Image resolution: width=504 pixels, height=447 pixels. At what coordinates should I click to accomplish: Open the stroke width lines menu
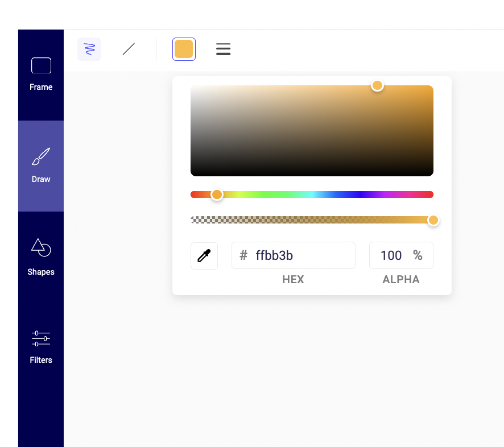pyautogui.click(x=223, y=49)
